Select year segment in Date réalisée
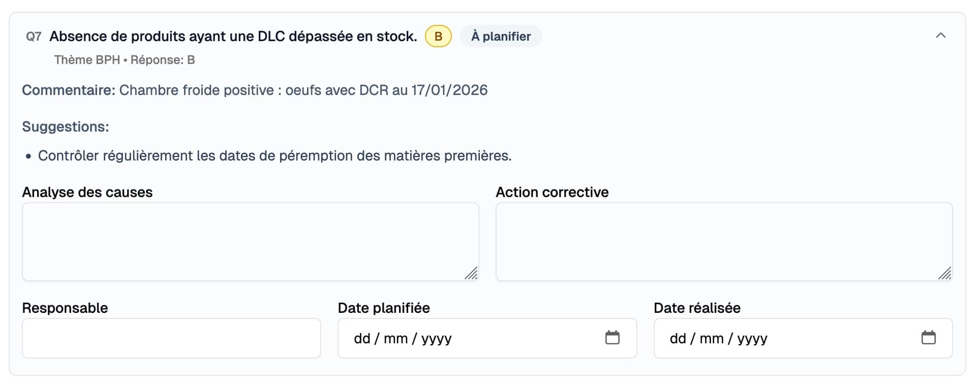 (x=752, y=339)
